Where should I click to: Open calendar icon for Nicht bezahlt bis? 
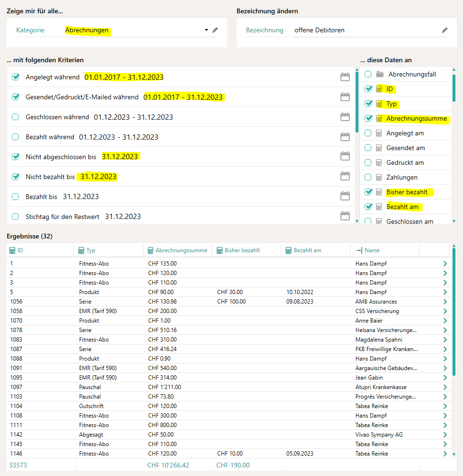[345, 176]
